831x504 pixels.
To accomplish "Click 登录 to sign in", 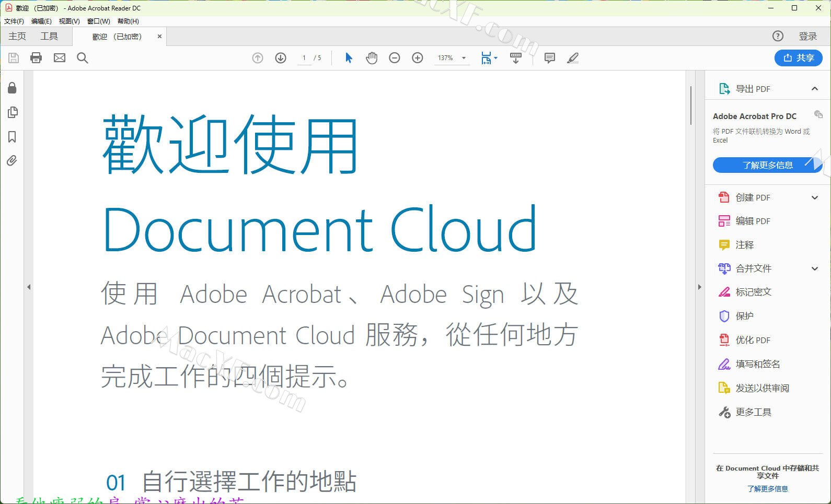I will point(807,36).
